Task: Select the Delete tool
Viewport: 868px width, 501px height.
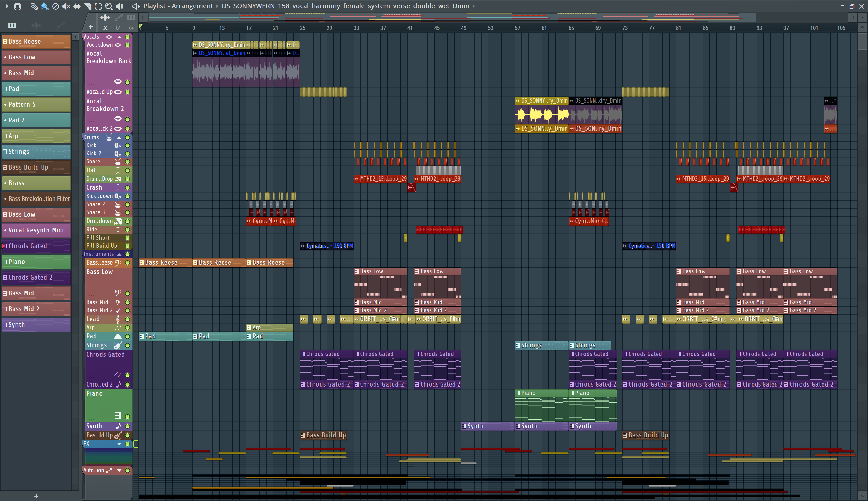Action: pyautogui.click(x=55, y=6)
